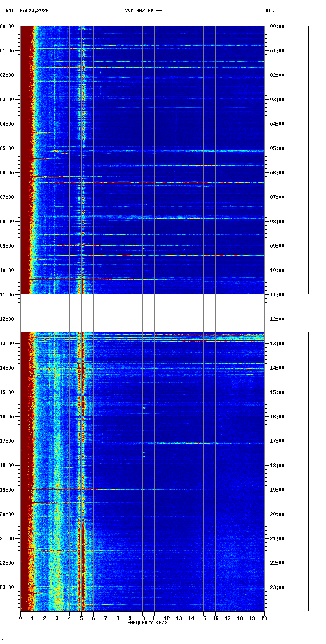326x644 pixels.
Task: Click the 0 Hz tick label on frequency axis
Action: coord(20,618)
